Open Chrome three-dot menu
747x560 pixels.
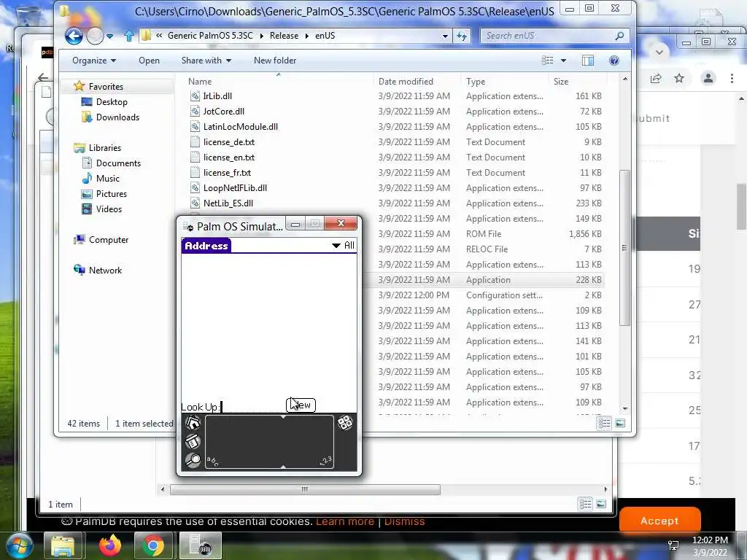(x=732, y=79)
